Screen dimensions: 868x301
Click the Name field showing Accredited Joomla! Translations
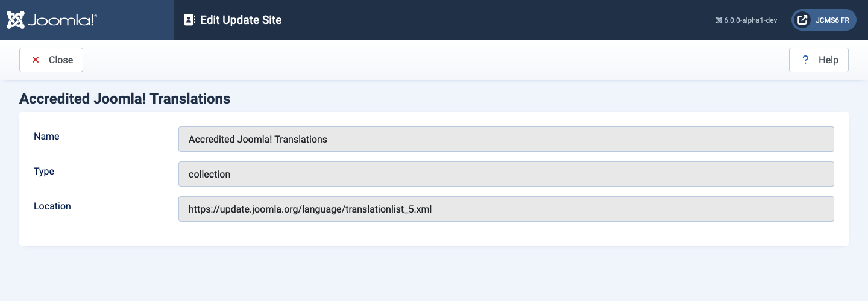(x=506, y=139)
